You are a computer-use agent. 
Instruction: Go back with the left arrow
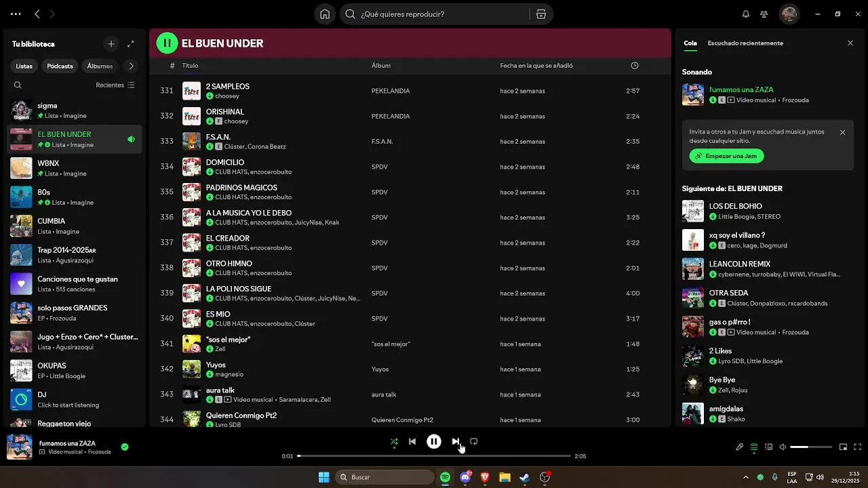point(37,14)
